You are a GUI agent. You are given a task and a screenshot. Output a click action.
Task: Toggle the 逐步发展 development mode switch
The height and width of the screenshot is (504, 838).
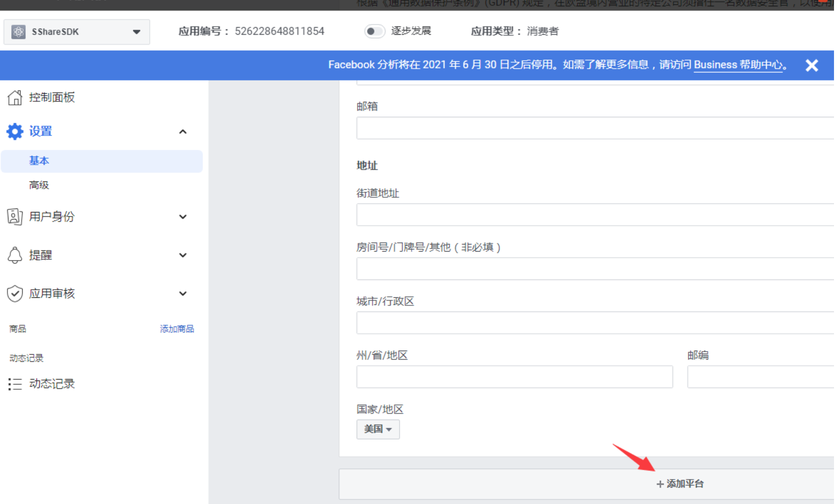[375, 31]
